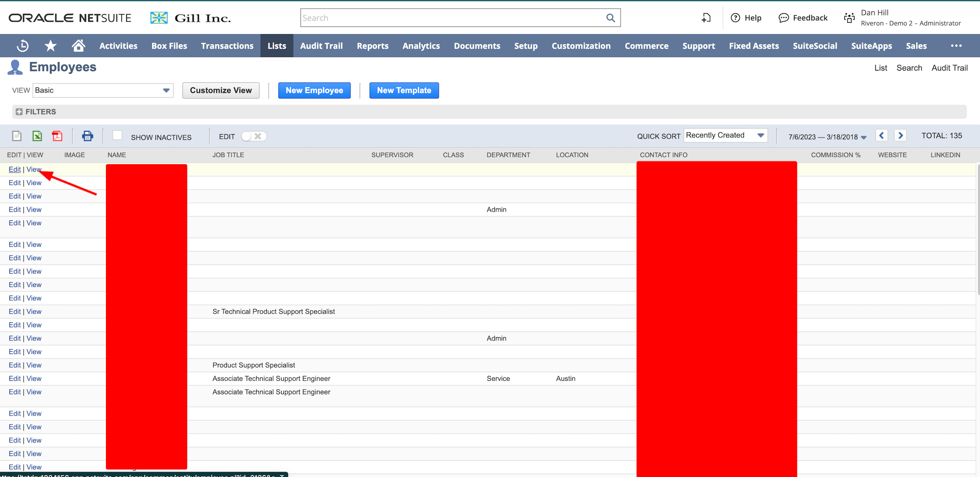Click the New Employee button
This screenshot has height=477, width=980.
click(x=314, y=90)
